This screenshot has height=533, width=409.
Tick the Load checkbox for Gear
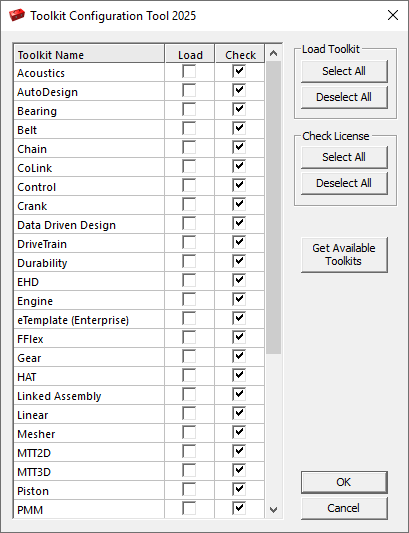point(189,357)
